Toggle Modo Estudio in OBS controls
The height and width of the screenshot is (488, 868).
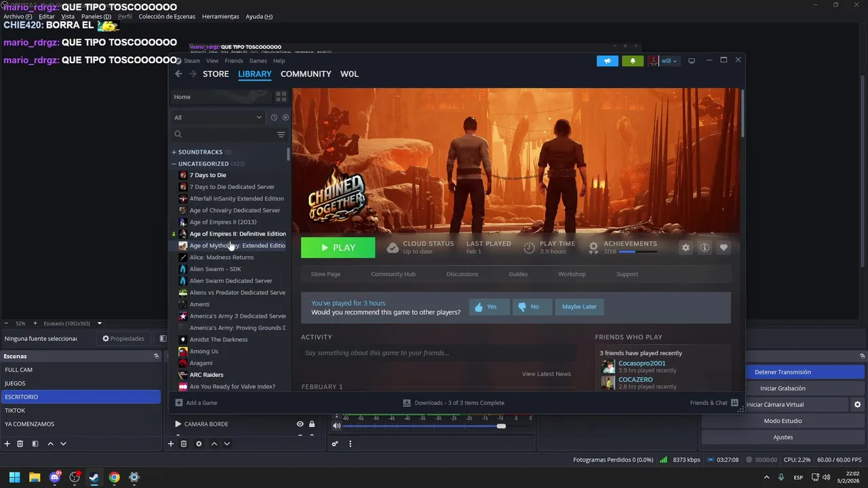[x=783, y=421]
